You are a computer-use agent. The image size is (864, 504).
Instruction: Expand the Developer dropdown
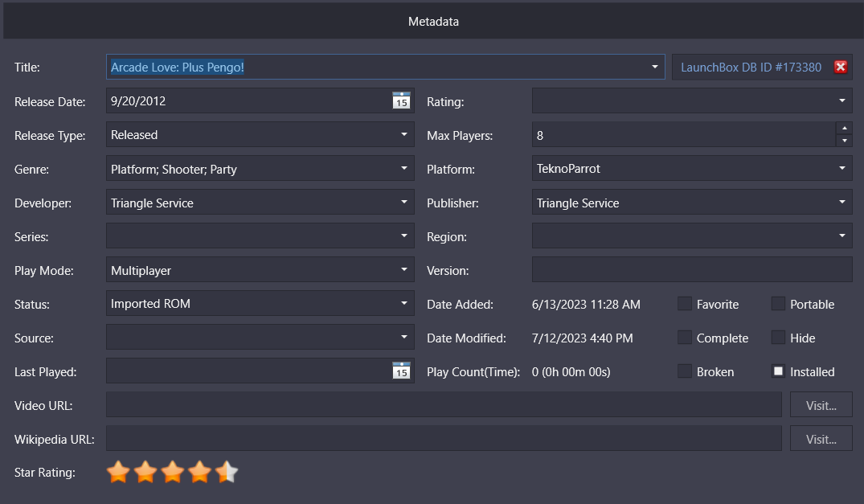404,202
